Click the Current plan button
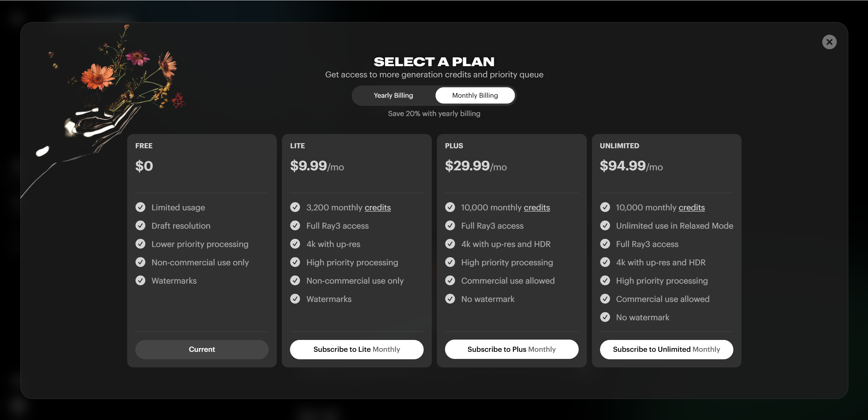This screenshot has width=868, height=420. [x=202, y=349]
